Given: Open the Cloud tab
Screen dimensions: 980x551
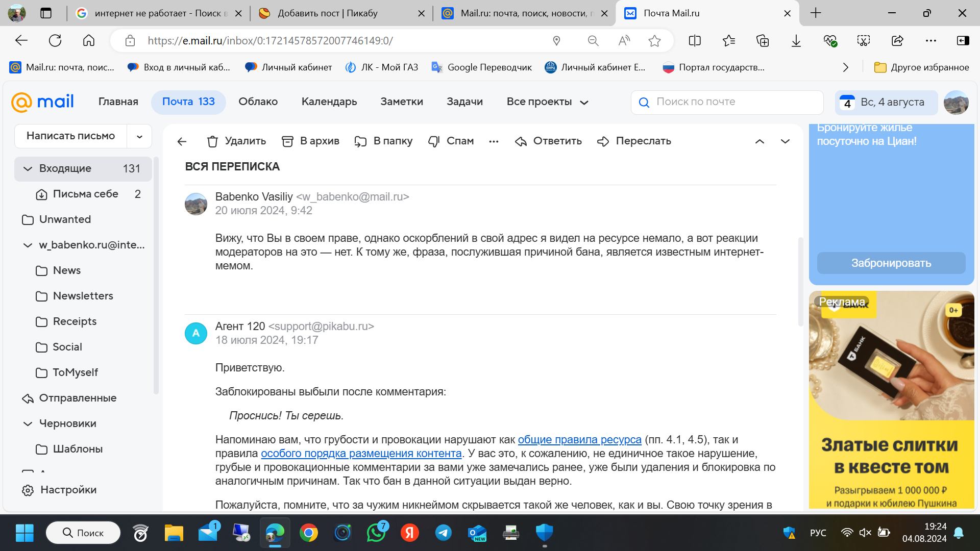Looking at the screenshot, I should click(x=258, y=102).
